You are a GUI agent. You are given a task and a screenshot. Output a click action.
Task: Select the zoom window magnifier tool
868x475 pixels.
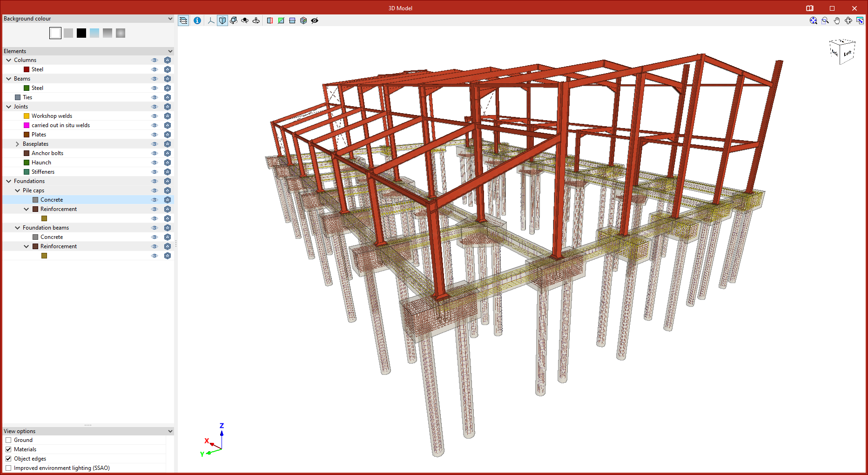tap(825, 20)
